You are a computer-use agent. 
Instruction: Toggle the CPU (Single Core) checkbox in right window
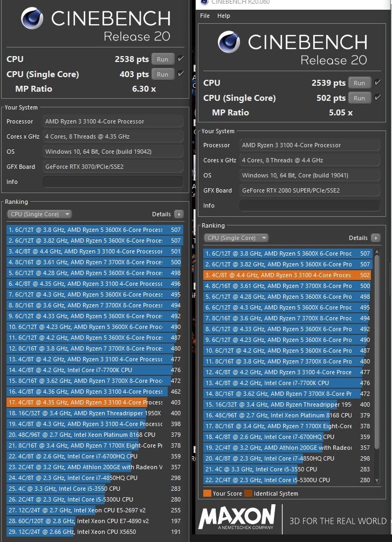coord(377,98)
